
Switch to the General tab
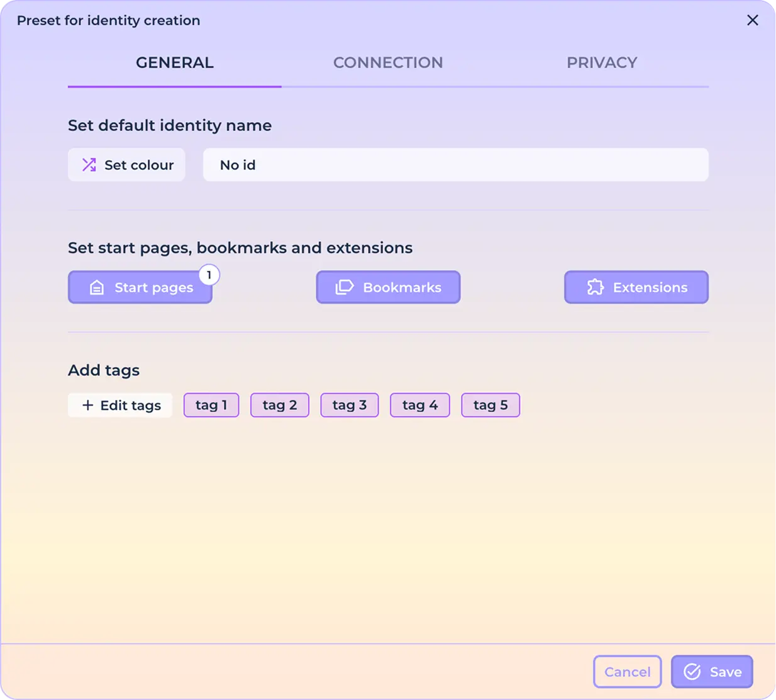(175, 63)
